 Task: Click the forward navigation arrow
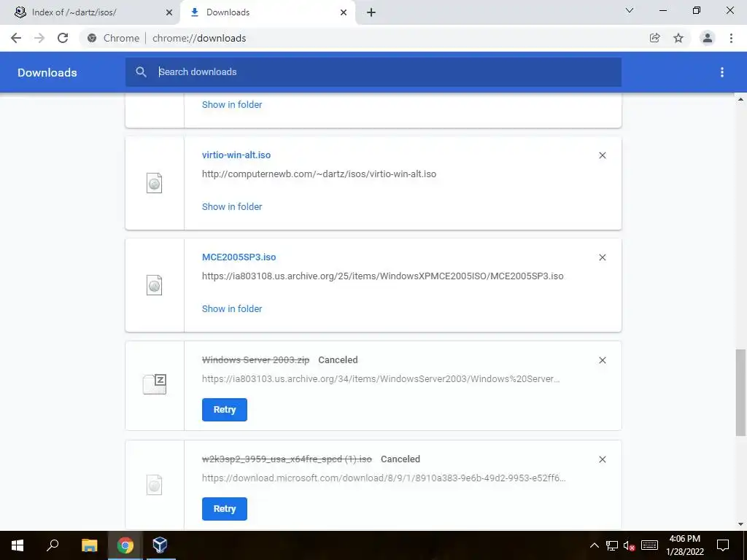39,38
